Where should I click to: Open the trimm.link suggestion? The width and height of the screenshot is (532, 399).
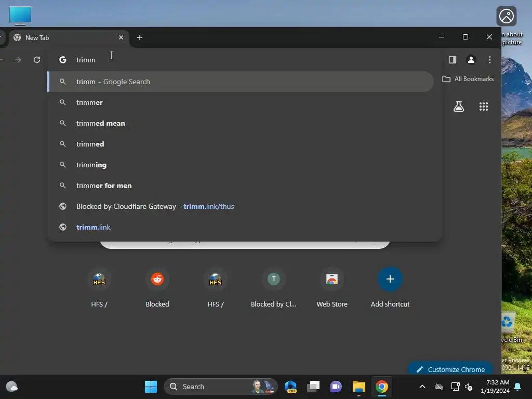click(x=241, y=227)
